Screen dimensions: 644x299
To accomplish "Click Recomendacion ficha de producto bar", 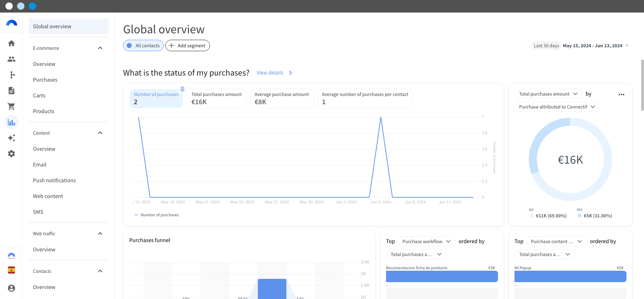I will tap(442, 276).
